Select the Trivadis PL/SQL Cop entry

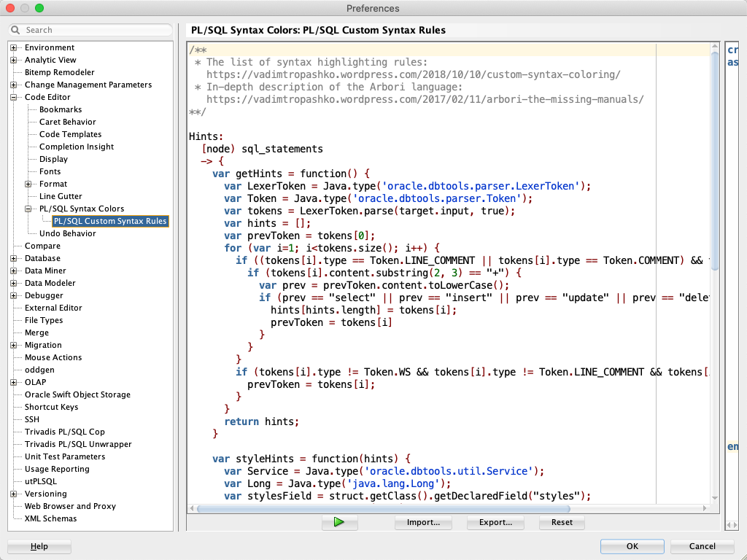coord(65,432)
